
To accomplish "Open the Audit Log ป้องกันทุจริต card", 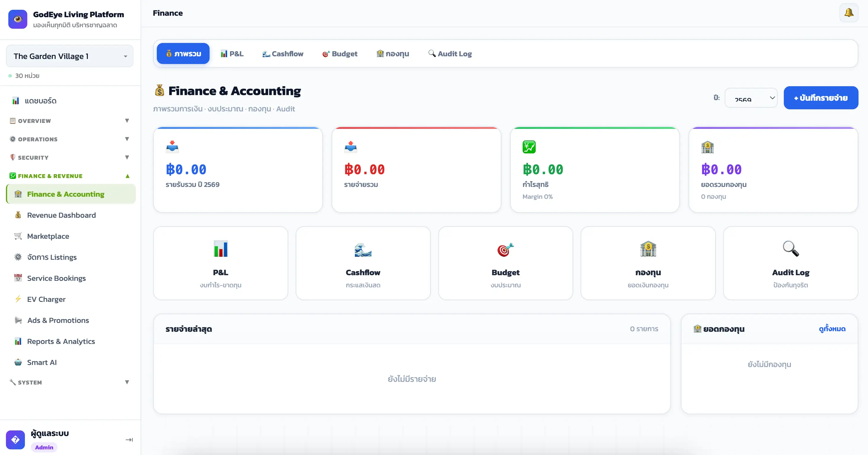I will pos(791,263).
